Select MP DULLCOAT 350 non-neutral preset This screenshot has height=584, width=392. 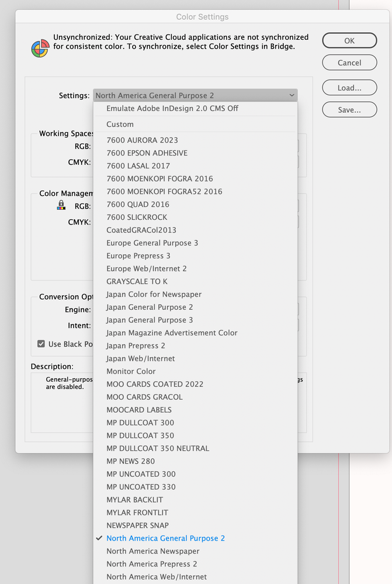pos(195,436)
